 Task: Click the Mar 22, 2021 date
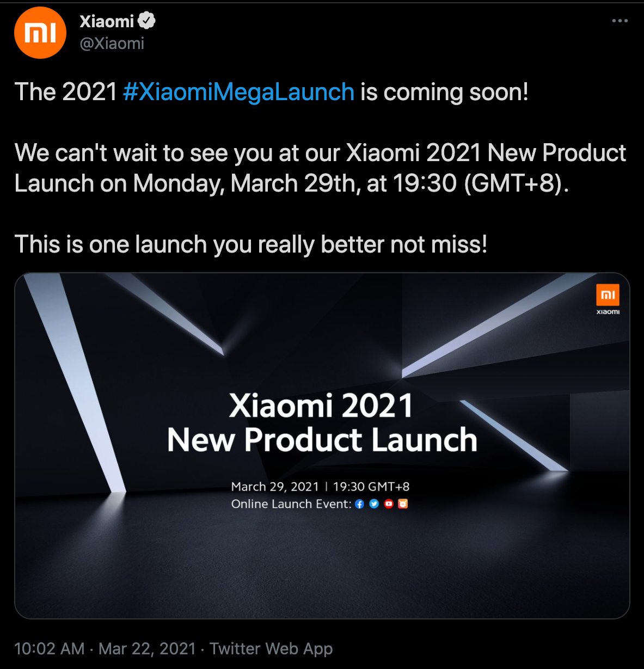[147, 648]
